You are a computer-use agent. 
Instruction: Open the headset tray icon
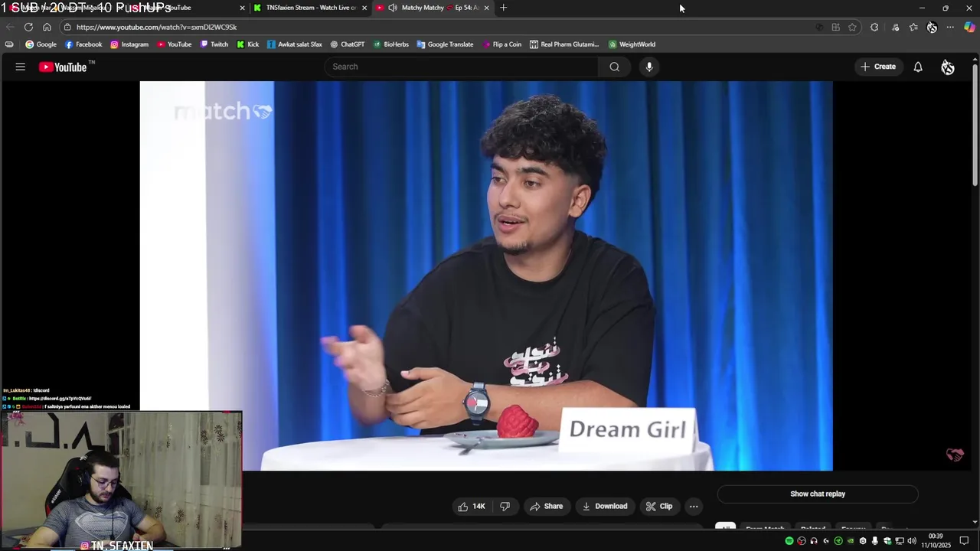814,541
